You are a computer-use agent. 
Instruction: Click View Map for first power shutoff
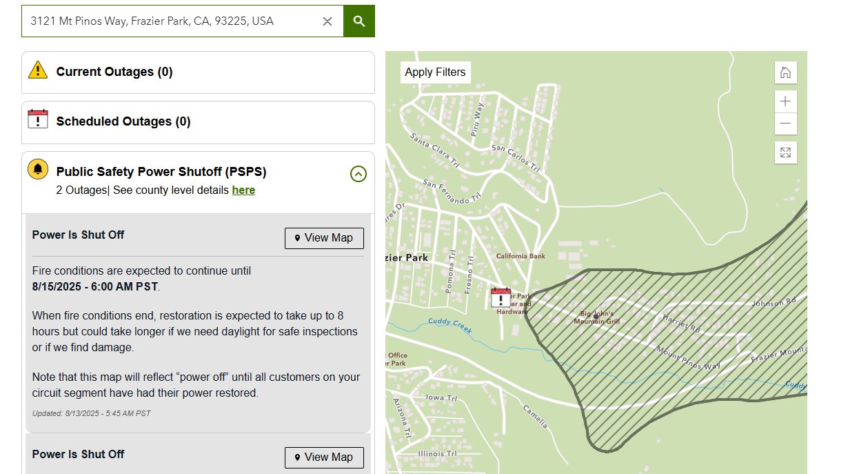point(324,238)
